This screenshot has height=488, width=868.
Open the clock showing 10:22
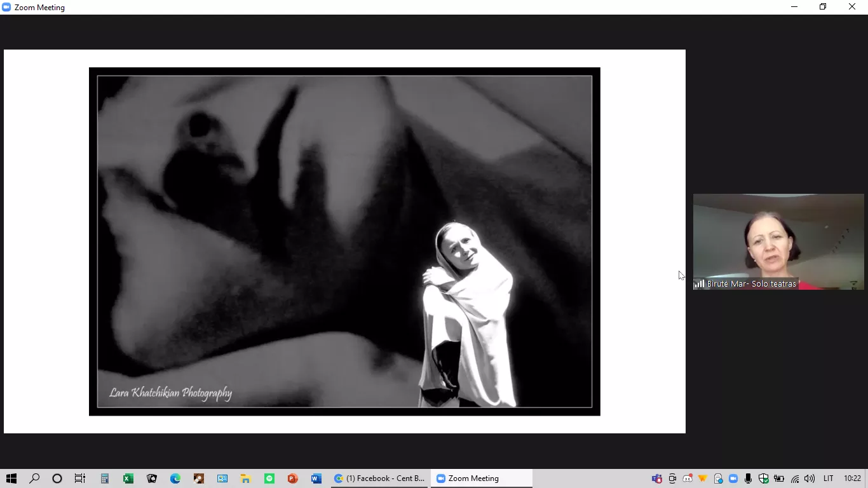point(852,478)
